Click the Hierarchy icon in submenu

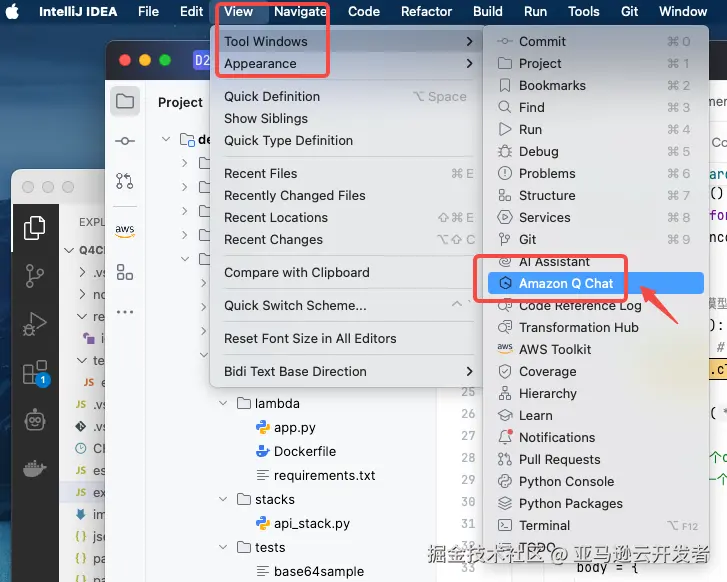(x=504, y=393)
